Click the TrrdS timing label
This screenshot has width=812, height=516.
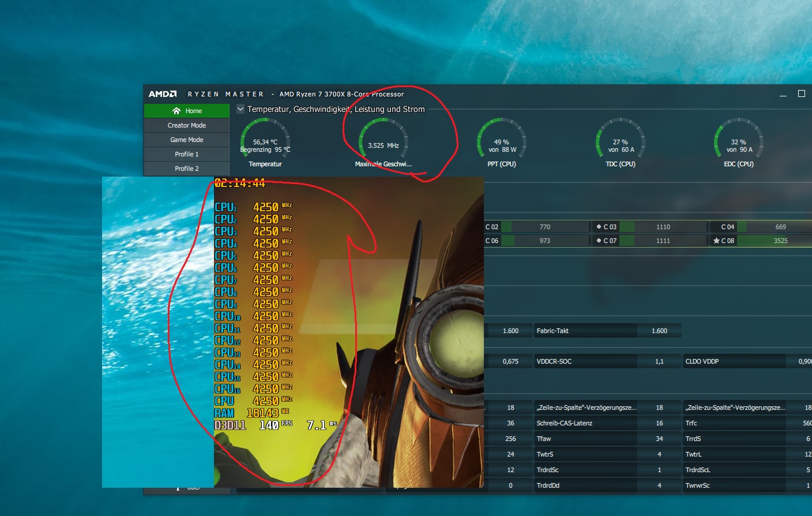[693, 439]
